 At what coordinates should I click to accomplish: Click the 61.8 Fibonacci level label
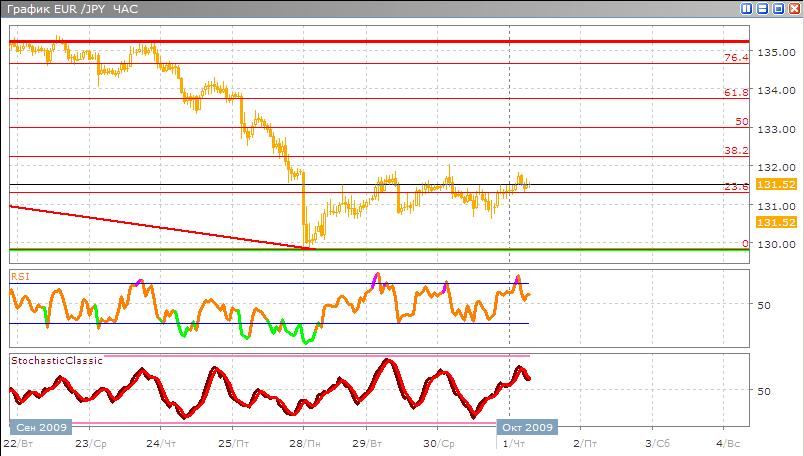click(736, 93)
